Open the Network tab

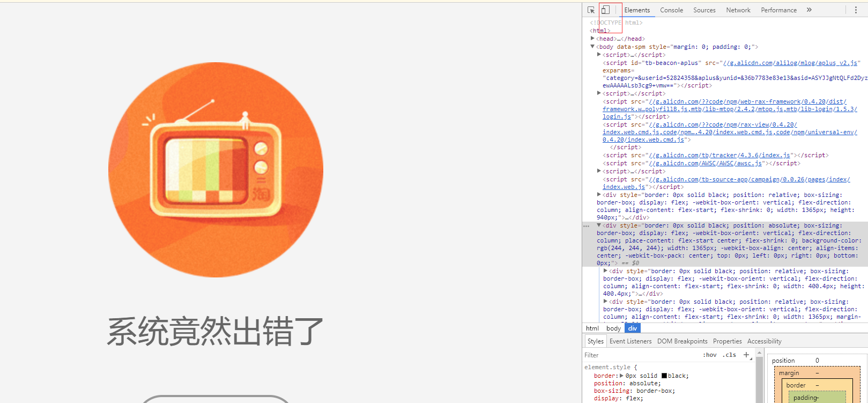[x=738, y=10]
